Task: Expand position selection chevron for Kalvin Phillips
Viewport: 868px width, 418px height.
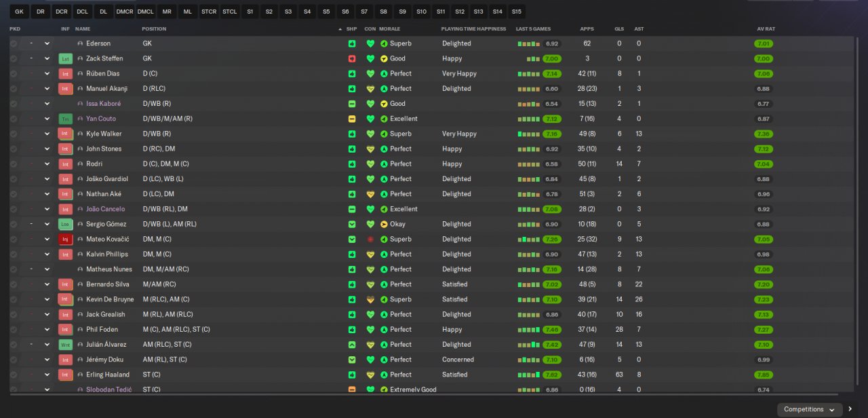Action: click(47, 254)
